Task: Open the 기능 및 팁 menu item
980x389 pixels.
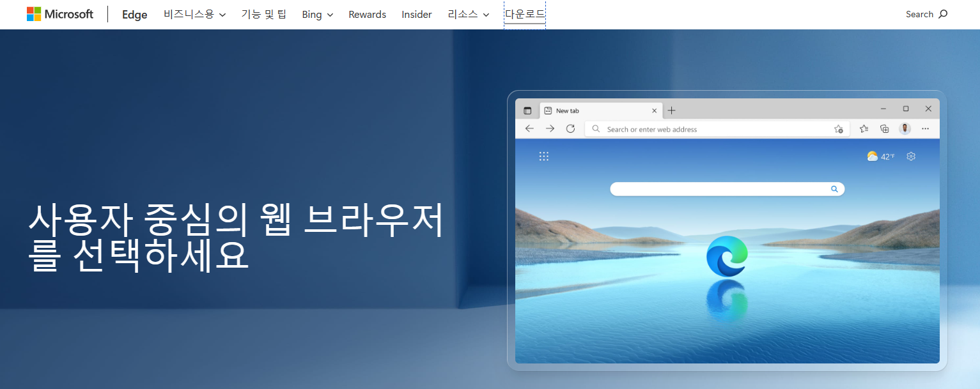Action: coord(264,14)
